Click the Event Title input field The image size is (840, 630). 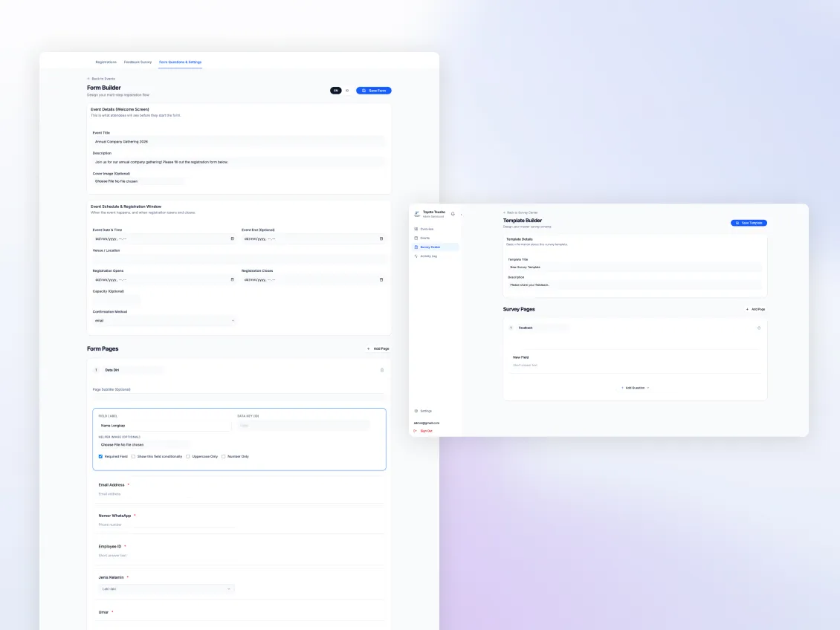click(239, 142)
